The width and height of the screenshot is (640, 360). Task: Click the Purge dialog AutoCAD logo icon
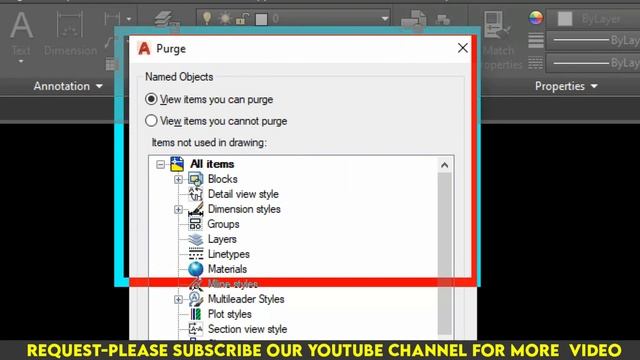point(144,48)
